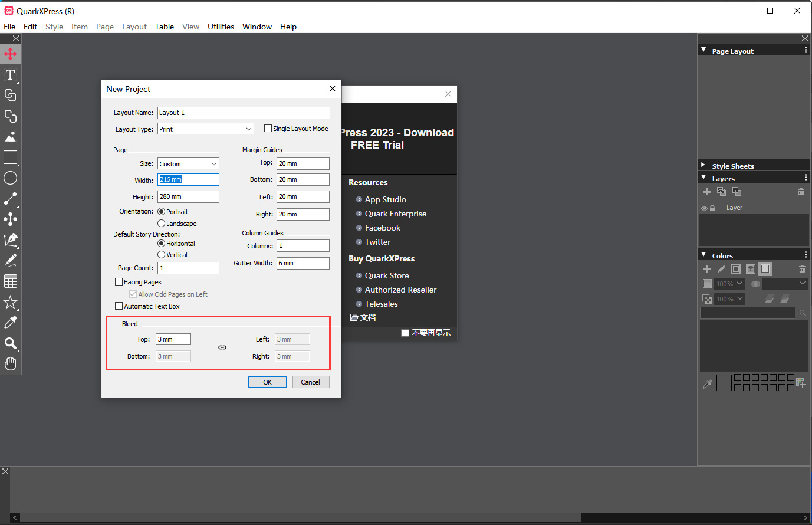
Task: Open the Layout Type dropdown
Action: [x=205, y=129]
